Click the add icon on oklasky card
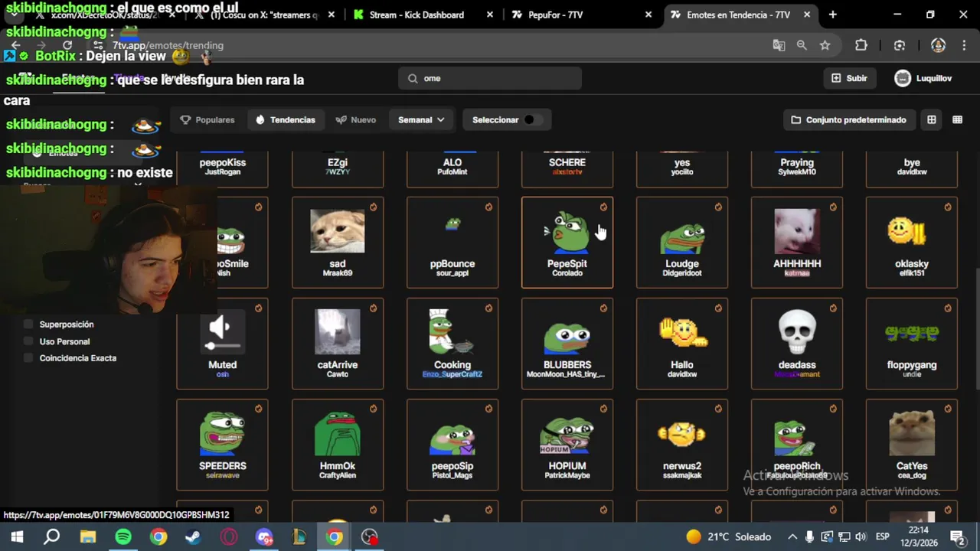This screenshot has width=980, height=551. click(x=948, y=207)
